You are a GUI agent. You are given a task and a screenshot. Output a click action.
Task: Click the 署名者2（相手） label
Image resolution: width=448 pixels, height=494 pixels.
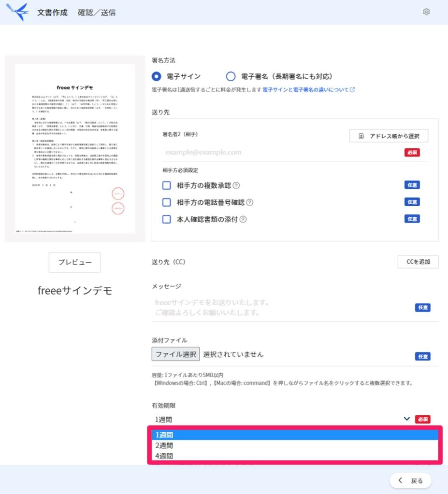(180, 135)
